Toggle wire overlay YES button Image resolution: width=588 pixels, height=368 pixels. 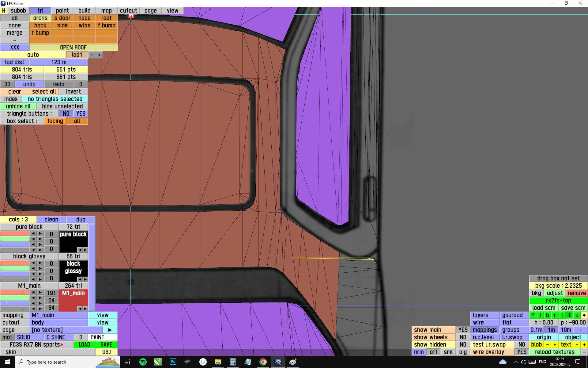522,352
